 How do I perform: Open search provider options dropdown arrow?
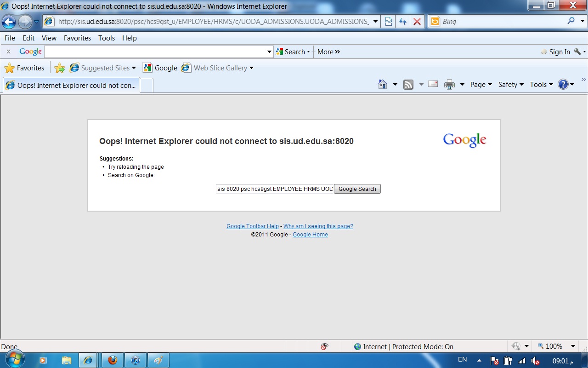583,21
